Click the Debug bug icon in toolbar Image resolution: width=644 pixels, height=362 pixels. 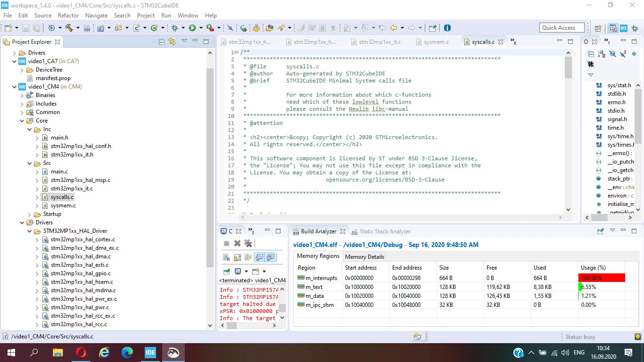click(175, 28)
